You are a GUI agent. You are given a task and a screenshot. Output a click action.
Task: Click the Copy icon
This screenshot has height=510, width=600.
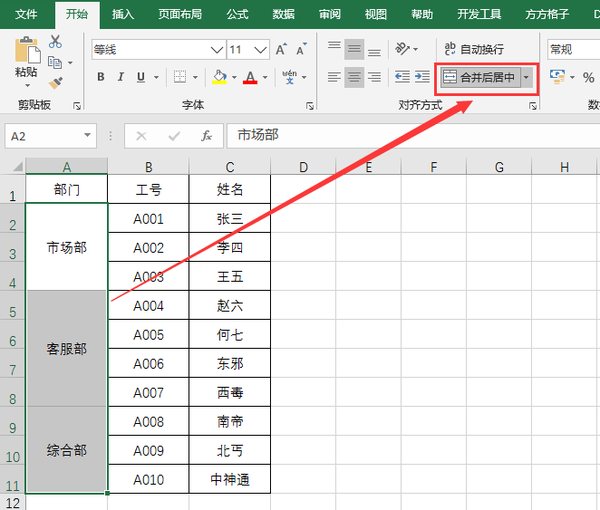[55, 62]
